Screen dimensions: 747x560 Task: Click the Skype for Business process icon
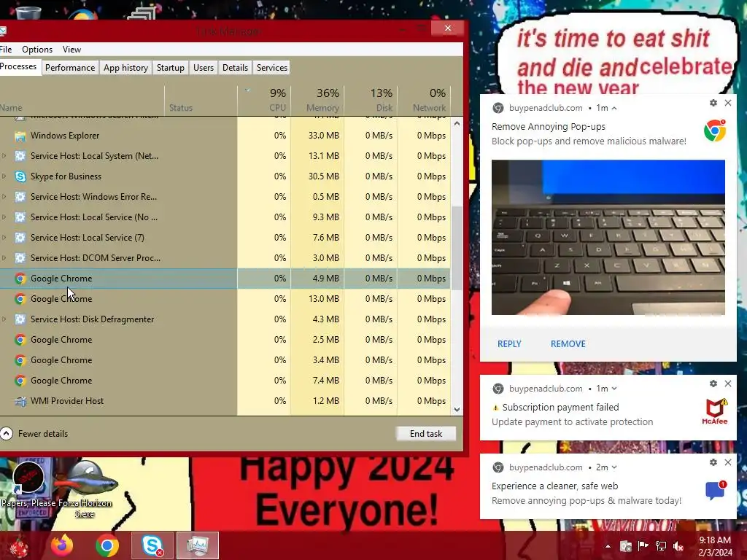(20, 176)
